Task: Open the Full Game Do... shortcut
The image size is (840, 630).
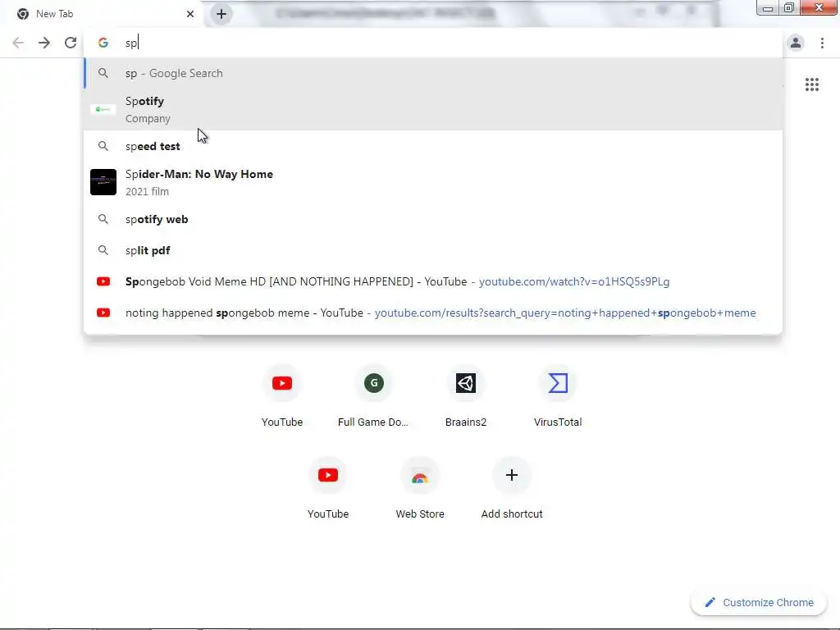Action: coord(373,396)
